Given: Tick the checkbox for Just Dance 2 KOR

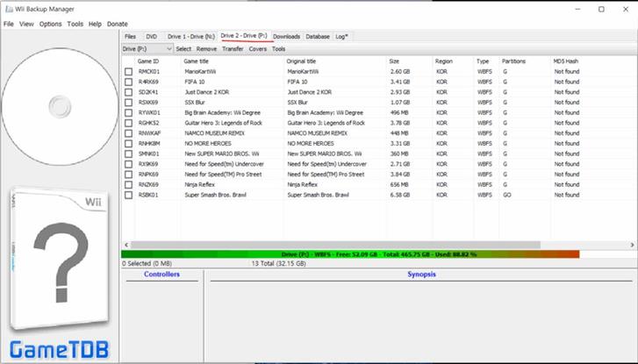Looking at the screenshot, I should click(129, 92).
